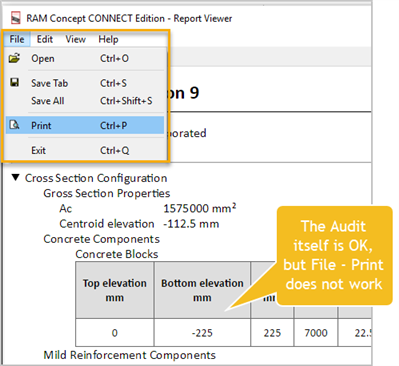This screenshot has height=366, width=399.
Task: Click the Mild Reinforcement Components label
Action: point(129,355)
